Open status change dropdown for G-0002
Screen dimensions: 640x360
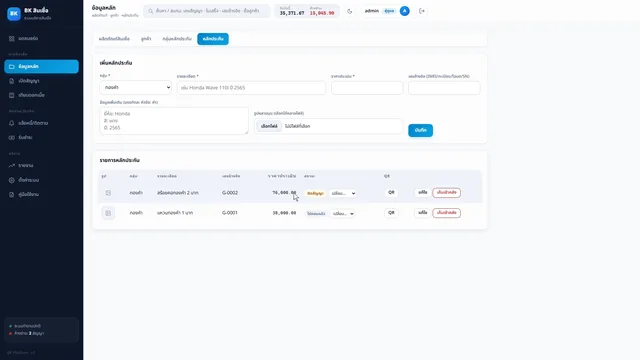[342, 193]
